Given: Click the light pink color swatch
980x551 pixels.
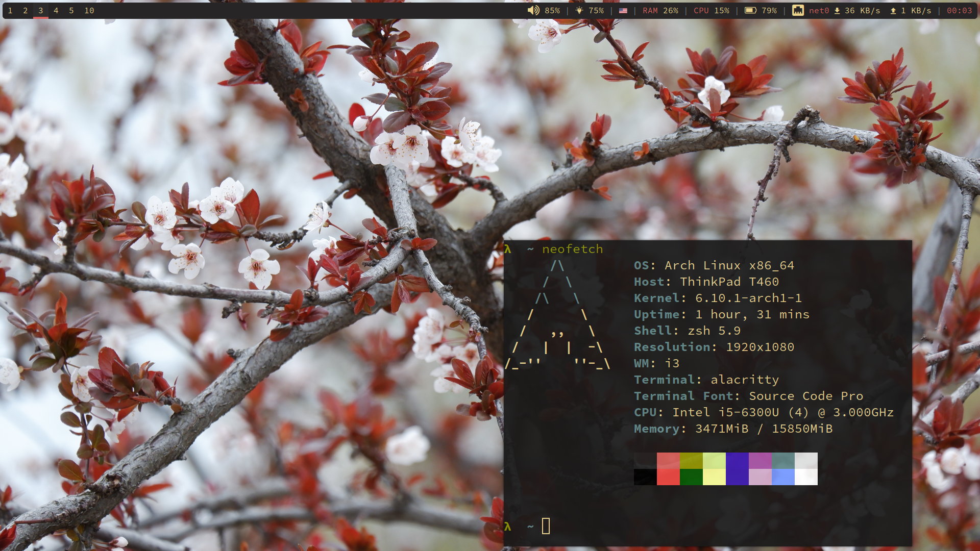Looking at the screenshot, I should 760,477.
